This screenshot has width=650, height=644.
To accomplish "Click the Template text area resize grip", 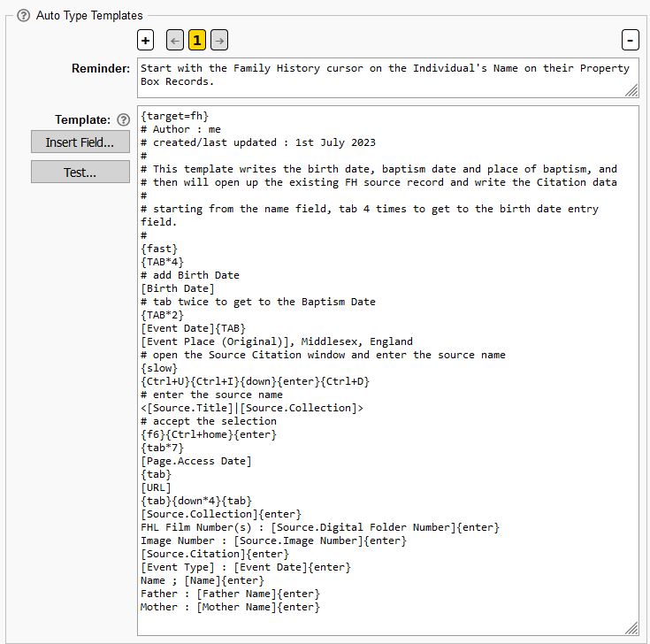I will [631, 628].
